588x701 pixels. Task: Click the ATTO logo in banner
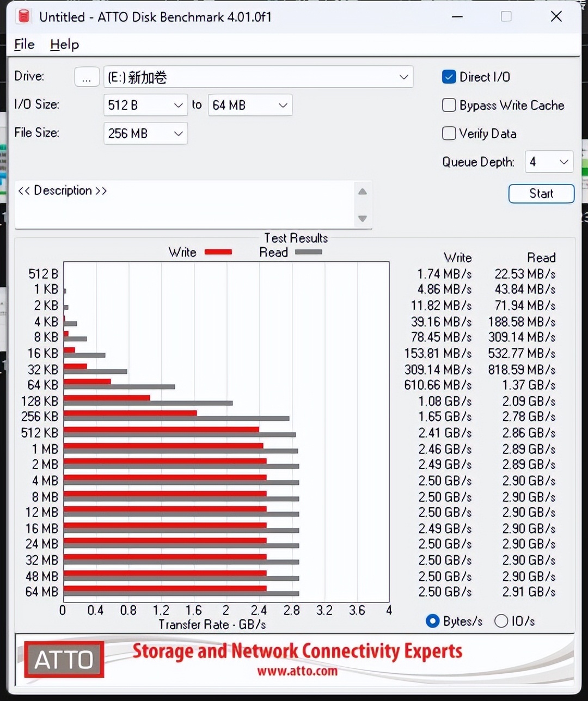click(x=64, y=660)
